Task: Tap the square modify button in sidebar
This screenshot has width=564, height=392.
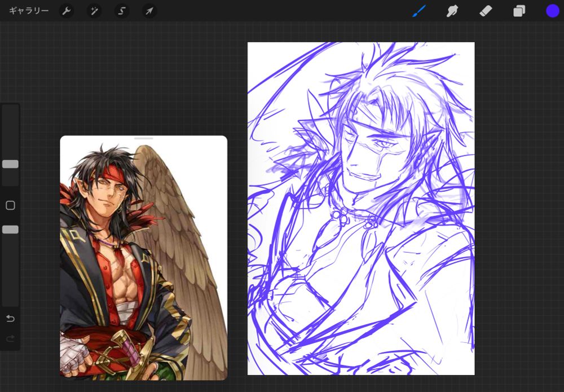Action: pyautogui.click(x=10, y=205)
